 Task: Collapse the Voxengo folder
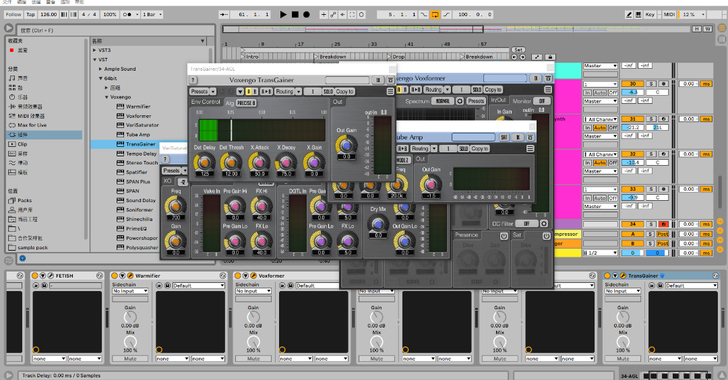click(x=106, y=97)
